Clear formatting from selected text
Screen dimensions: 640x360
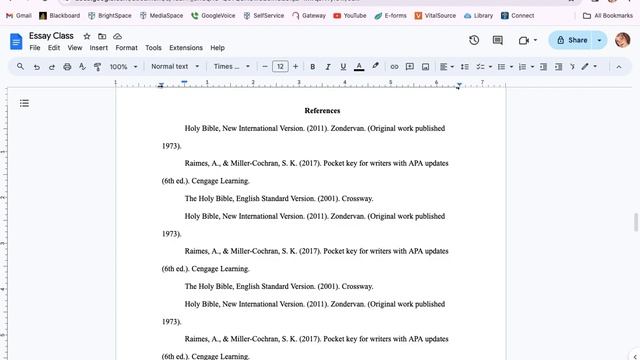(x=573, y=67)
